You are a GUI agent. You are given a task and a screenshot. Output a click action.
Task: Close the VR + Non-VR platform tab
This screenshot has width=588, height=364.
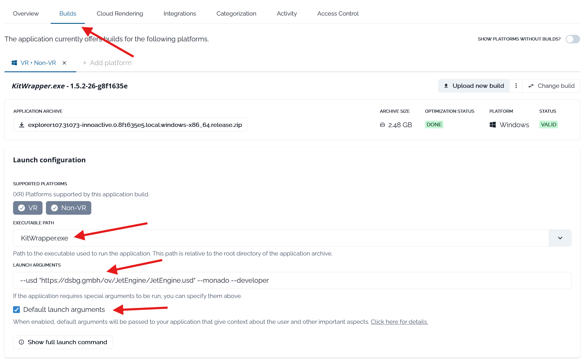coord(64,63)
